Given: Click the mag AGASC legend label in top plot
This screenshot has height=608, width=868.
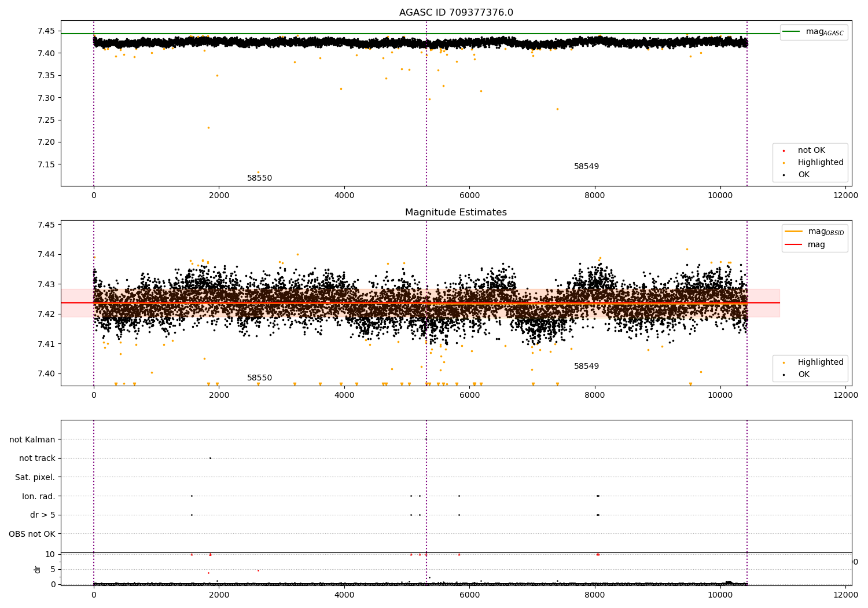Looking at the screenshot, I should pyautogui.click(x=825, y=32).
